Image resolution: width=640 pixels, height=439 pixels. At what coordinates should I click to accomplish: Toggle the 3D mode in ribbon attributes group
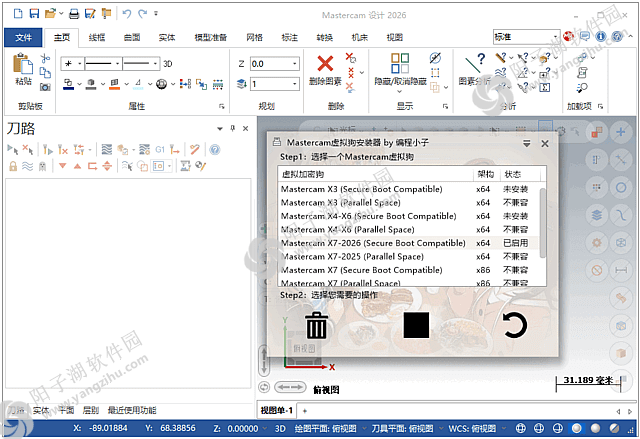[x=168, y=64]
